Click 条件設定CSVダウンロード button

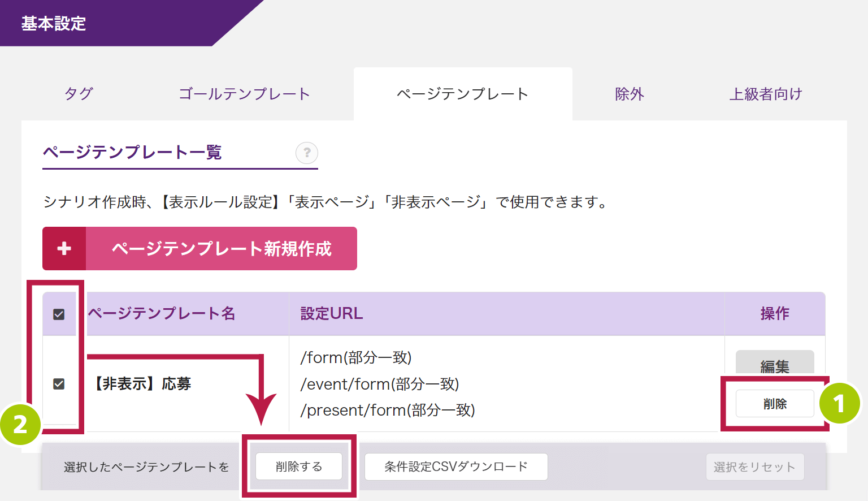456,467
